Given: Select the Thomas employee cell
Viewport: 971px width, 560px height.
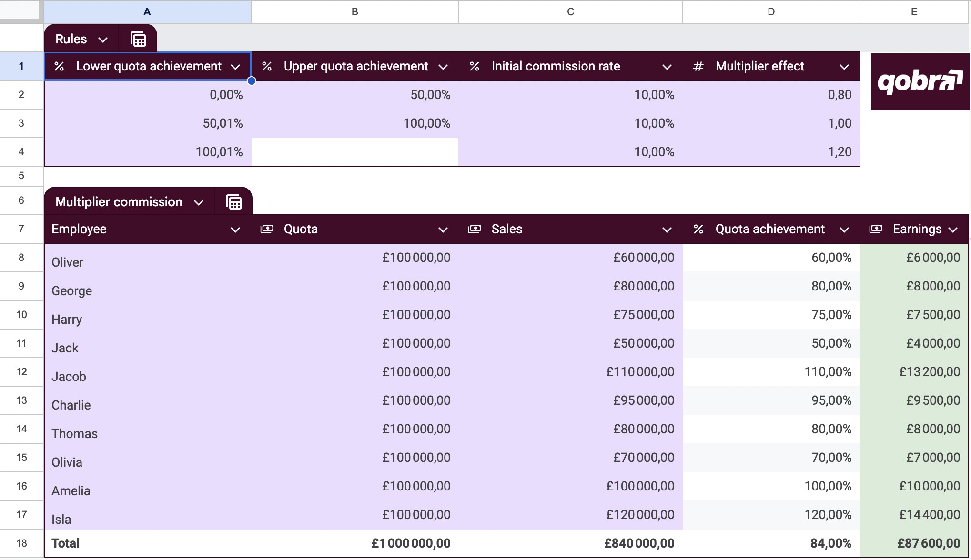Looking at the screenshot, I should 148,429.
